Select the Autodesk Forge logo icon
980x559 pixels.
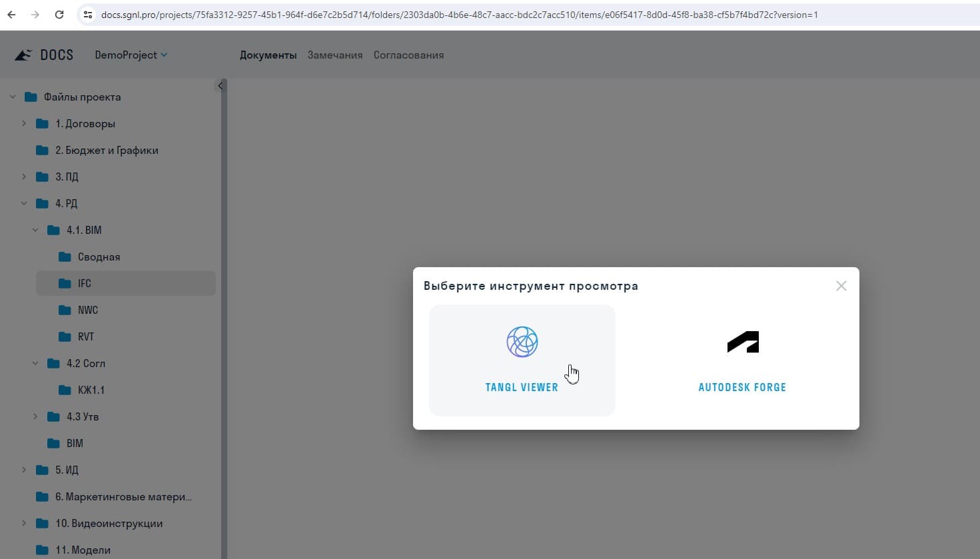[741, 341]
